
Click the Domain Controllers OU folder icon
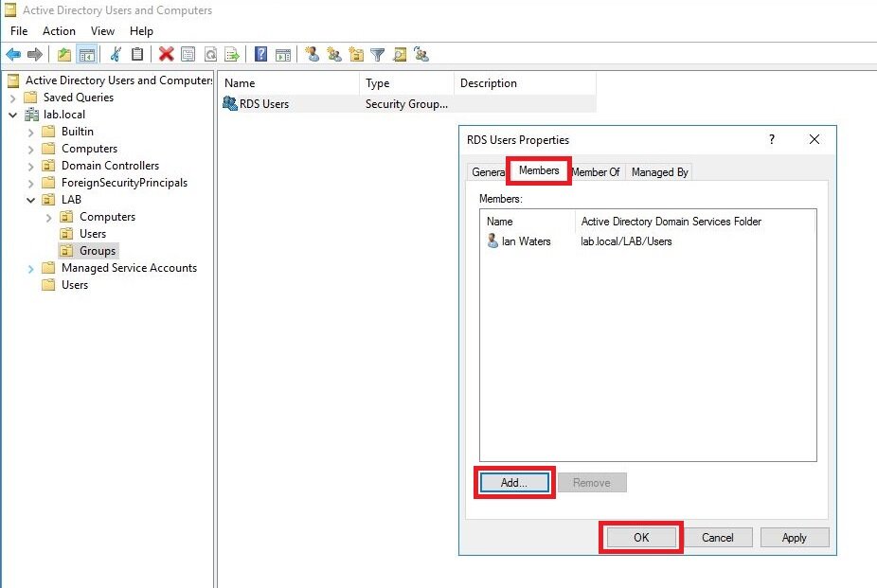(x=48, y=166)
